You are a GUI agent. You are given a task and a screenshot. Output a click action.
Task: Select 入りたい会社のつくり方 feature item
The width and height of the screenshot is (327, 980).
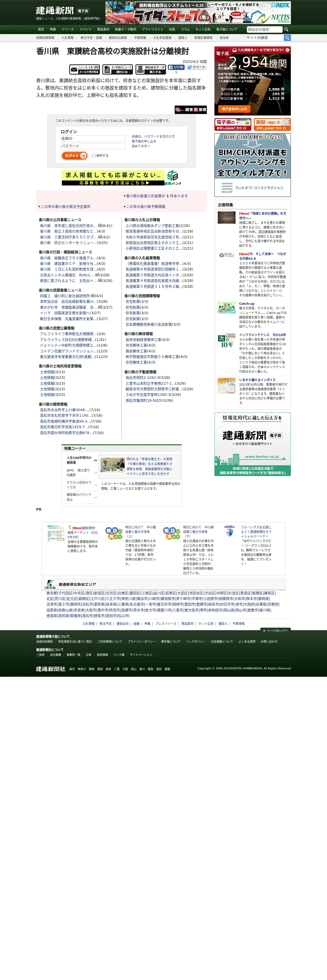coord(79,485)
